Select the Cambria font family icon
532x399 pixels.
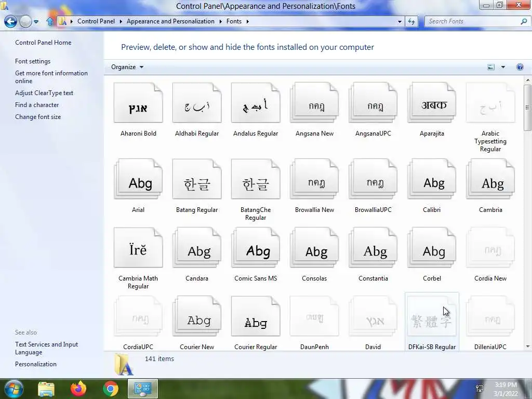490,179
